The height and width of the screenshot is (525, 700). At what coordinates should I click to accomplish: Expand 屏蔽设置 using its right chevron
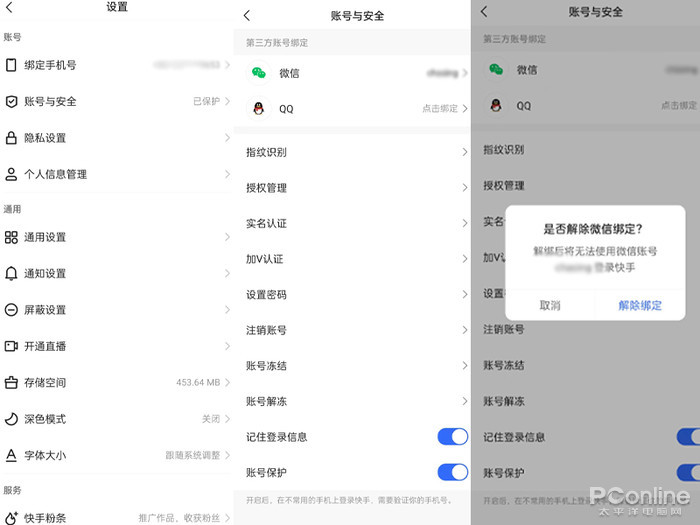pos(227,310)
